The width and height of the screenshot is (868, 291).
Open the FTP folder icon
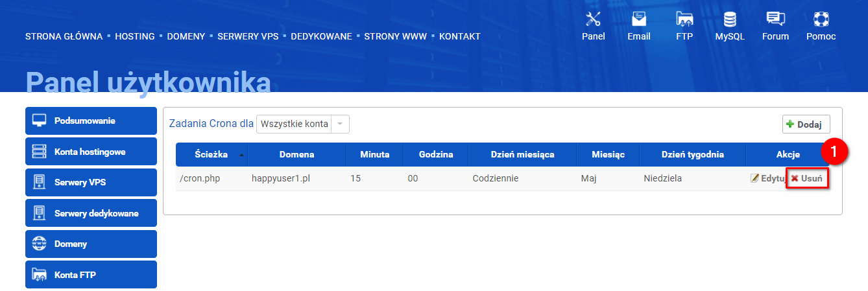(684, 19)
